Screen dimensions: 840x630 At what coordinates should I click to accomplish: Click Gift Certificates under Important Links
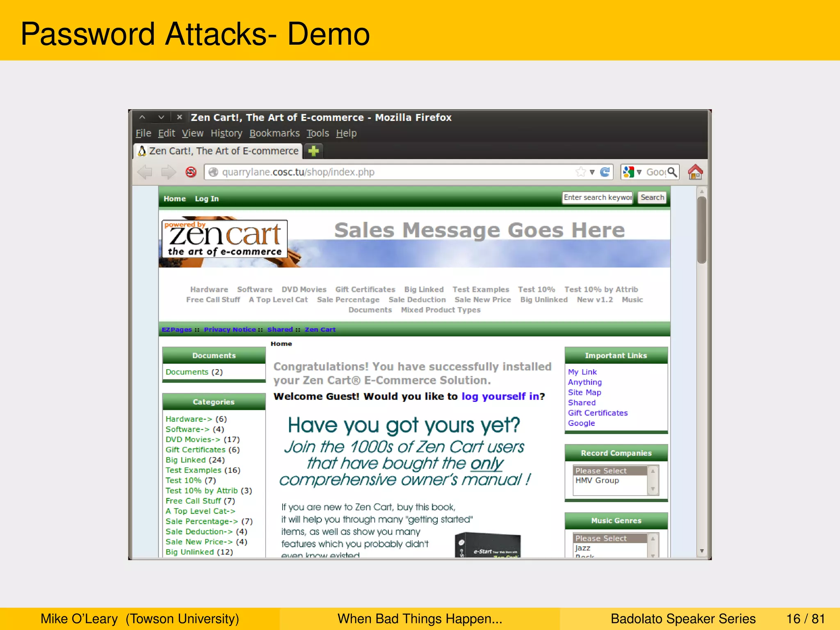click(598, 413)
